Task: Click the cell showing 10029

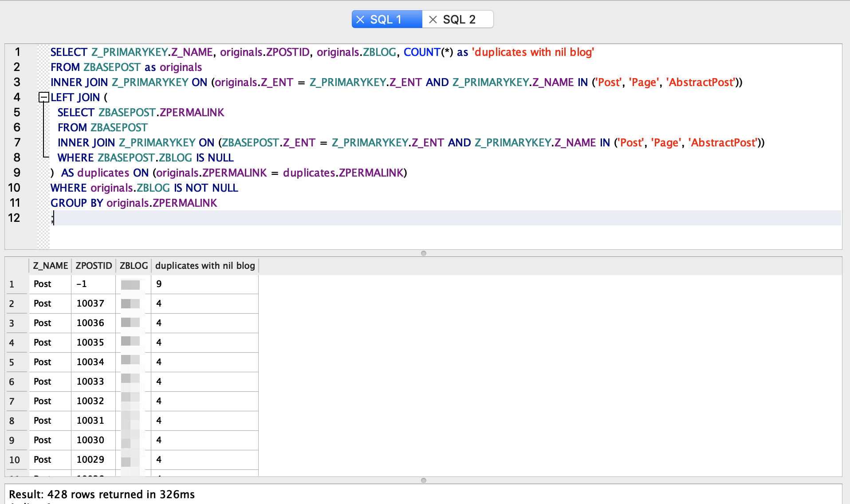Action: pyautogui.click(x=93, y=460)
